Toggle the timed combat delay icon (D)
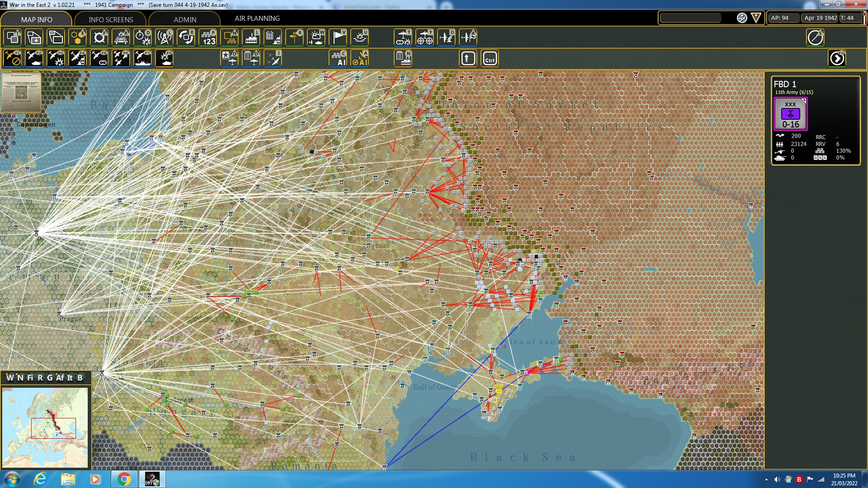Screen dimensions: 868x488 coord(142,38)
